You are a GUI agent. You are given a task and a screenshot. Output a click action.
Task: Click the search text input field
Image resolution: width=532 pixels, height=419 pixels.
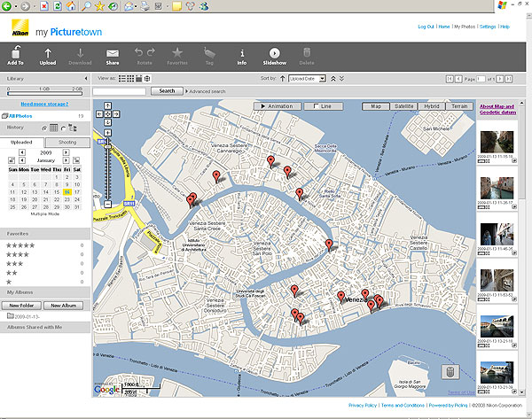[119, 91]
